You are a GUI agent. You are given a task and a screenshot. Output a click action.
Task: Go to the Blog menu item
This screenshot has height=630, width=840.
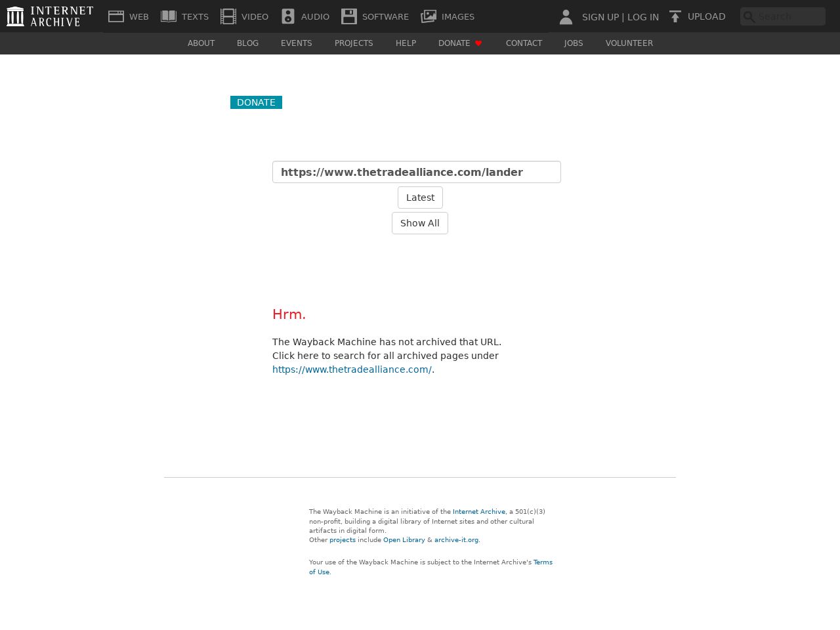click(x=247, y=43)
